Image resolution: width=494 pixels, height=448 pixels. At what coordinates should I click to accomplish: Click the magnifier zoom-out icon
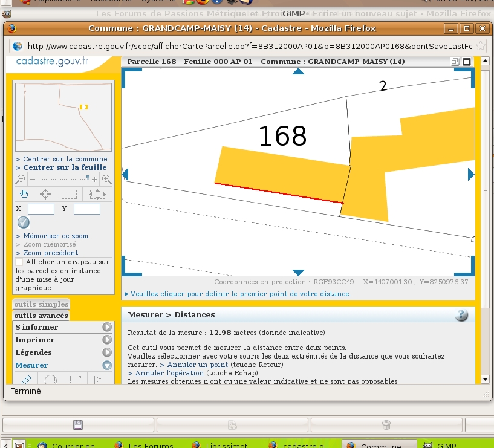pos(20,180)
